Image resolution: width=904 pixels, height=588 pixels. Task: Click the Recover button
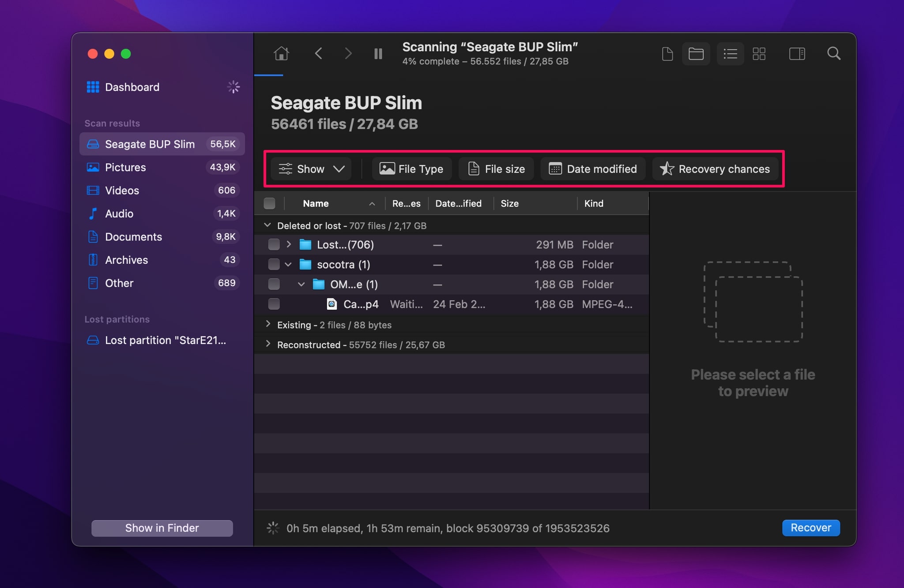(x=810, y=528)
